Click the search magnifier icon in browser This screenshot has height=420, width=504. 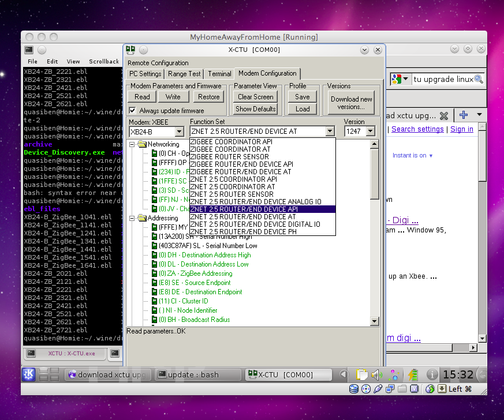(478, 79)
